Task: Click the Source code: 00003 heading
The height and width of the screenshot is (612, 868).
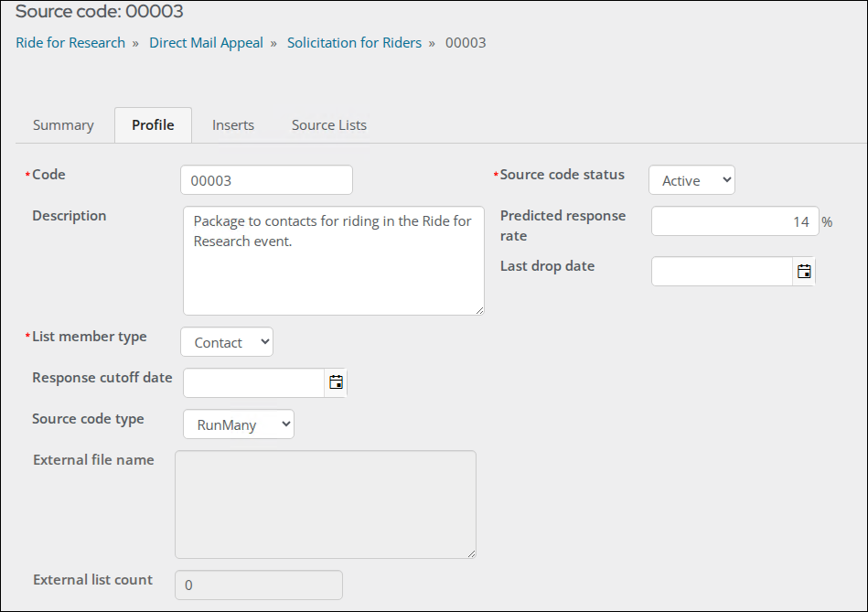Action: click(99, 11)
